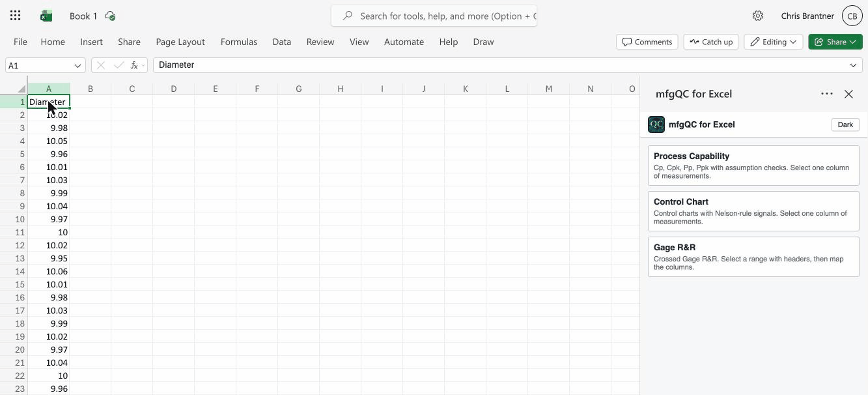The width and height of the screenshot is (868, 395).
Task: Select cell A11 with value 10
Action: [49, 232]
